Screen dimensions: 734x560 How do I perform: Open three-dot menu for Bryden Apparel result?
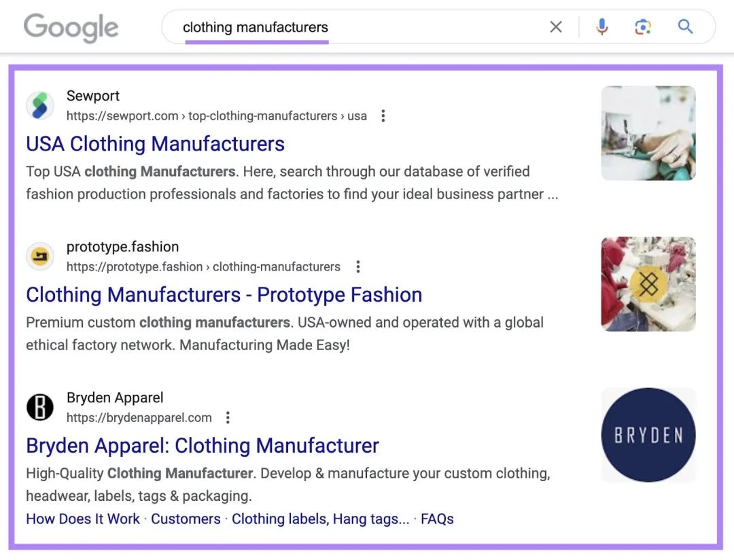click(228, 417)
